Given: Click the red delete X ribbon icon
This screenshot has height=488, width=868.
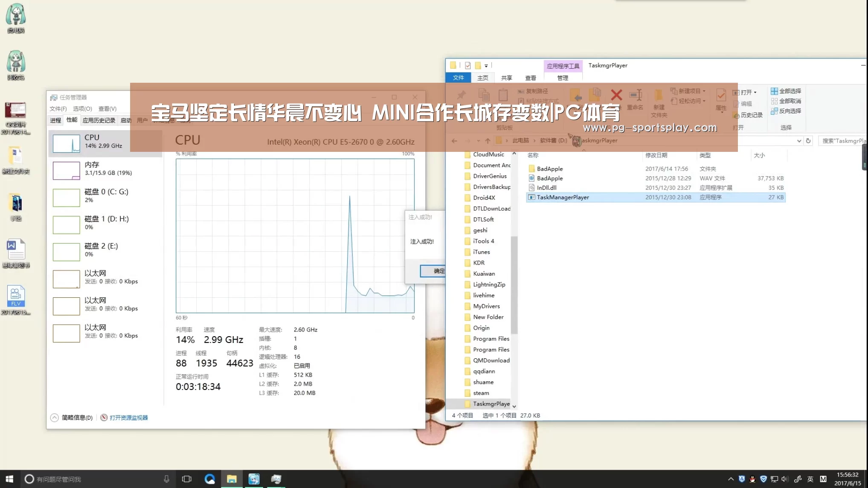Looking at the screenshot, I should coord(616,95).
